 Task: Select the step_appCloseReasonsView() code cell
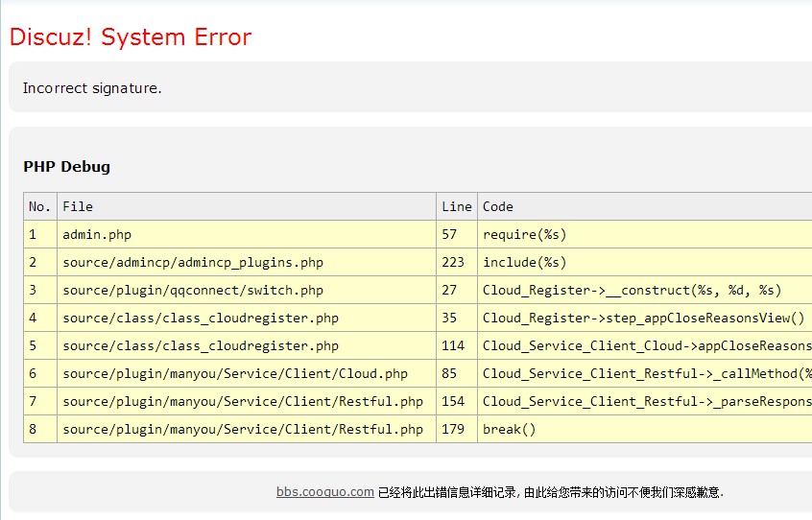[645, 318]
